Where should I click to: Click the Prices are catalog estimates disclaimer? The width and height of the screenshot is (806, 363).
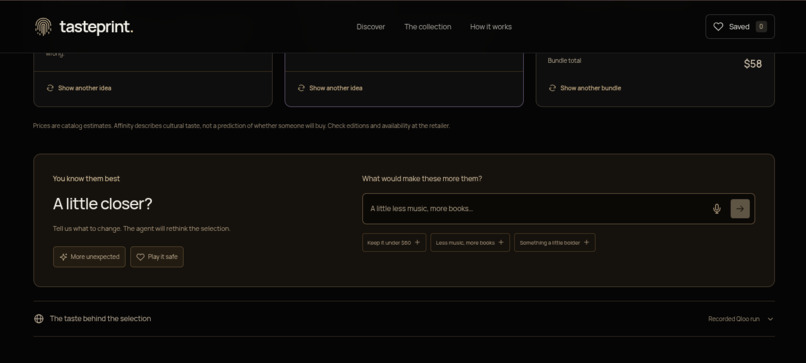click(x=241, y=125)
